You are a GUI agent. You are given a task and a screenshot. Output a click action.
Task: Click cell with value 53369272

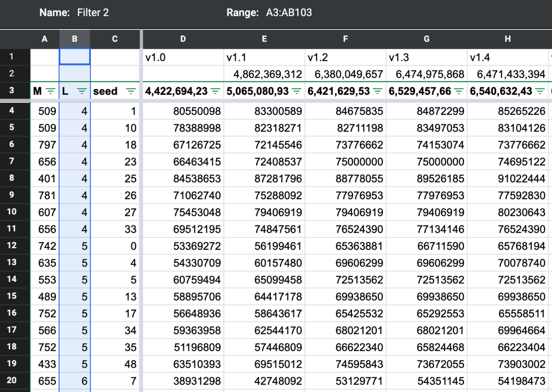[183, 246]
